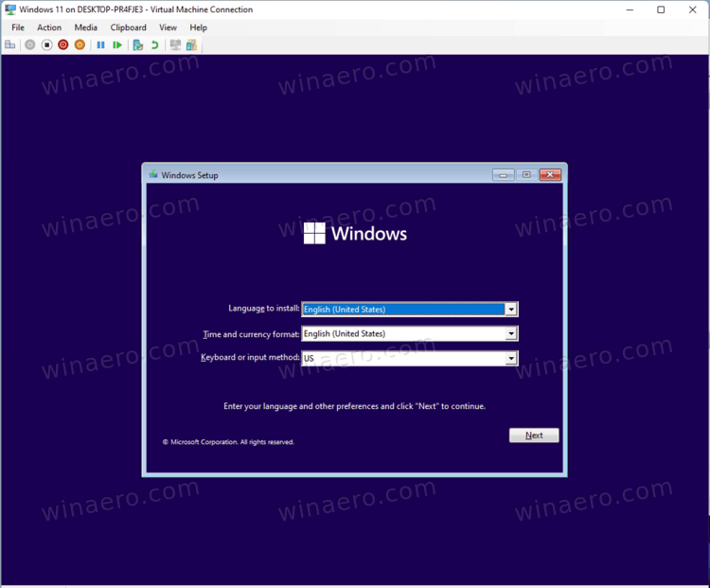The width and height of the screenshot is (710, 588).
Task: Open the Media menu
Action: pos(85,27)
